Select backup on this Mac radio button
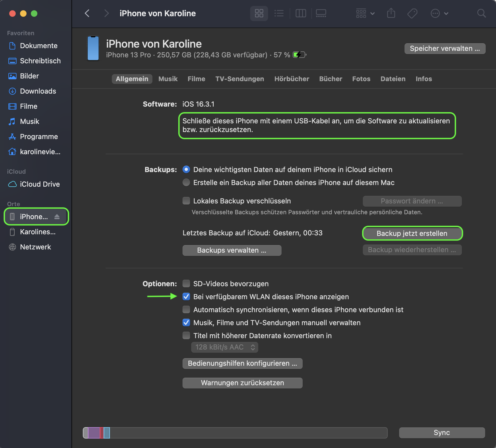The width and height of the screenshot is (496, 448). pyautogui.click(x=186, y=183)
